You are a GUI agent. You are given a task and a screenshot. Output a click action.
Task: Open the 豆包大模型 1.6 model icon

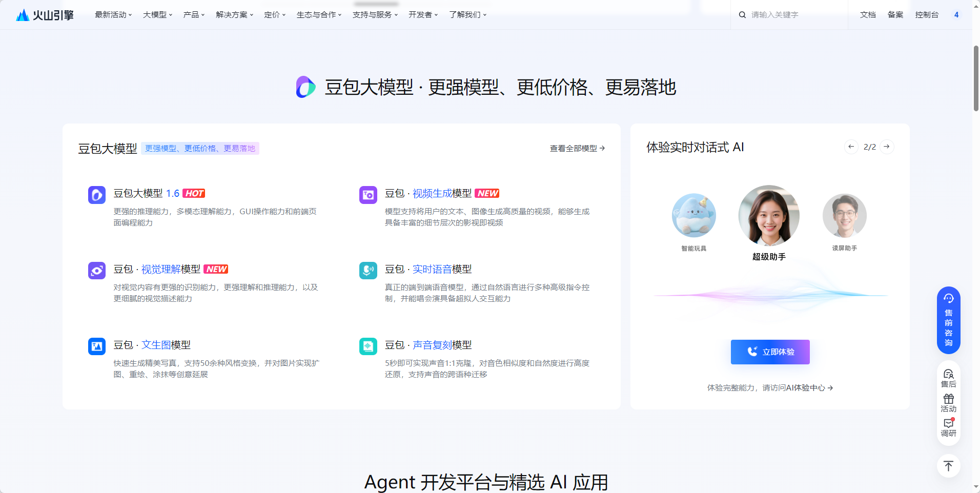(97, 195)
